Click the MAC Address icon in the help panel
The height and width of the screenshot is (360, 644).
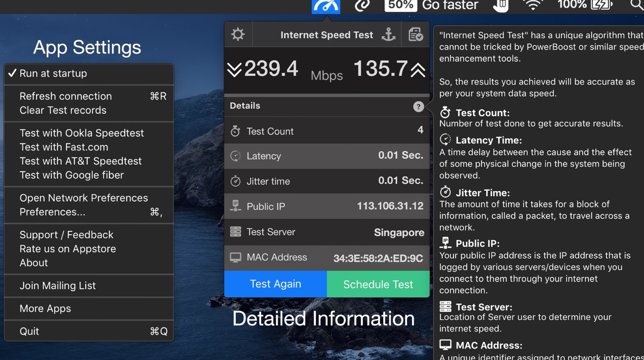tap(445, 345)
